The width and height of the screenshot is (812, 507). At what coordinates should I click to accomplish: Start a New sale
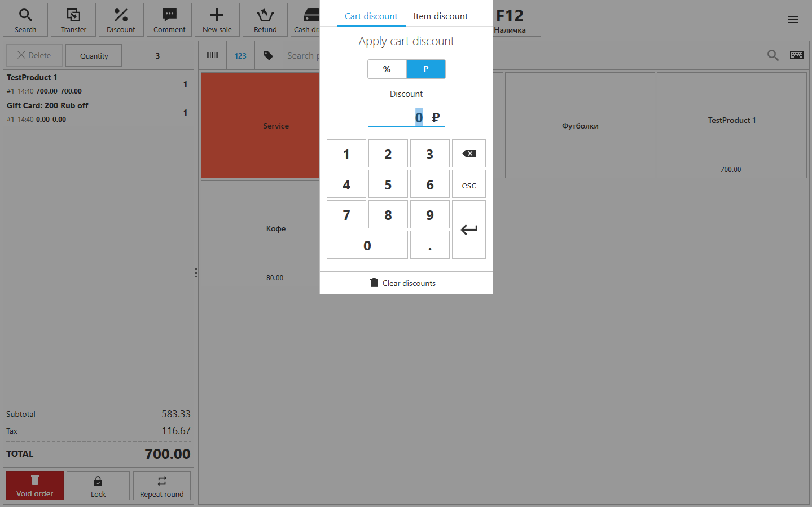(x=217, y=20)
